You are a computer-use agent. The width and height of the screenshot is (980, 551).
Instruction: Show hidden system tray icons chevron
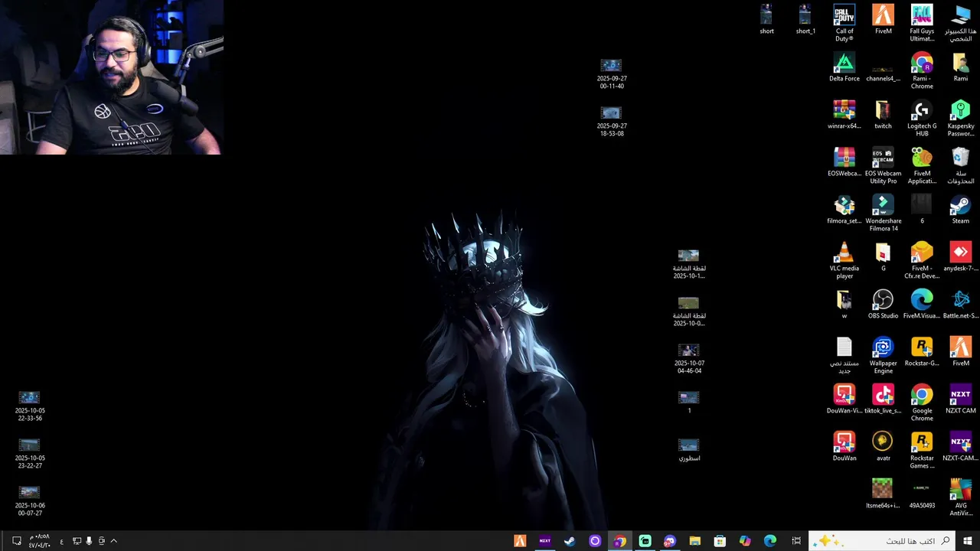coord(113,541)
